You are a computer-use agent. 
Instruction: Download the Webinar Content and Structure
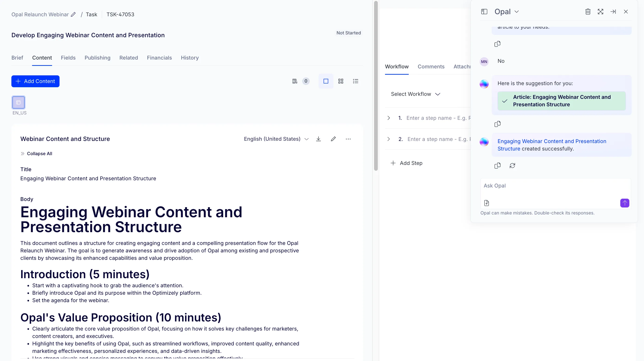(x=318, y=139)
